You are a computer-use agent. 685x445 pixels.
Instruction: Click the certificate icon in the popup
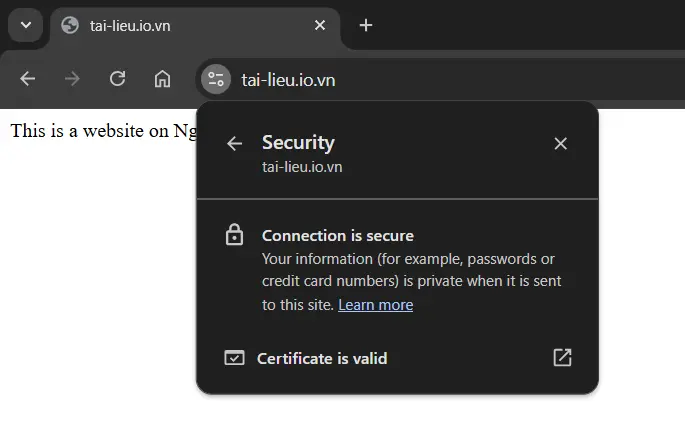click(x=235, y=358)
